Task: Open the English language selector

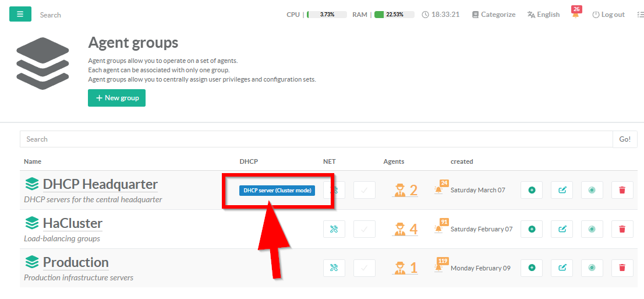Action: tap(543, 15)
